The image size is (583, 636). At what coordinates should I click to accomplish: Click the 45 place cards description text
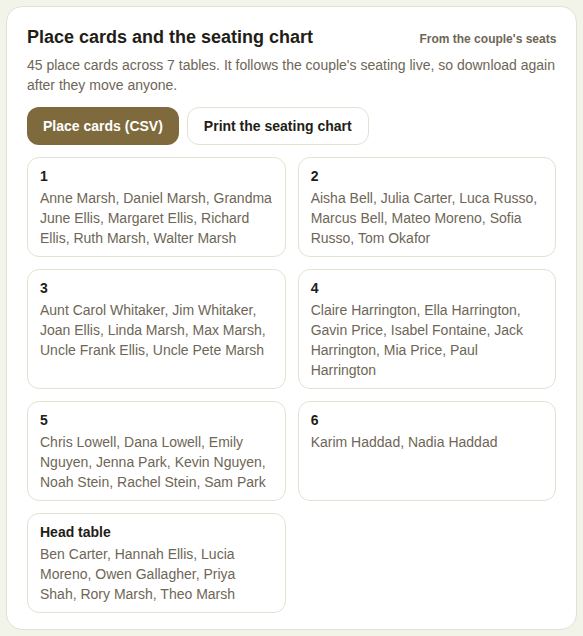pos(291,75)
